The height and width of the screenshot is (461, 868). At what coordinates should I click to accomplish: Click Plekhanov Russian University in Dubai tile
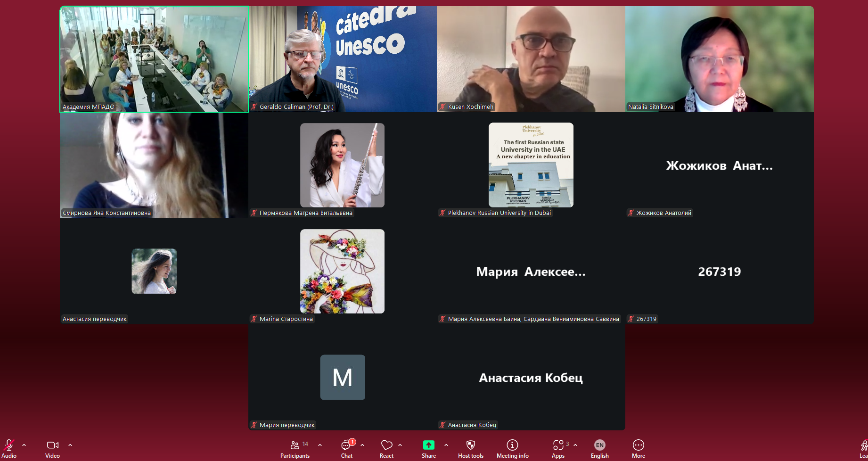[x=531, y=165]
